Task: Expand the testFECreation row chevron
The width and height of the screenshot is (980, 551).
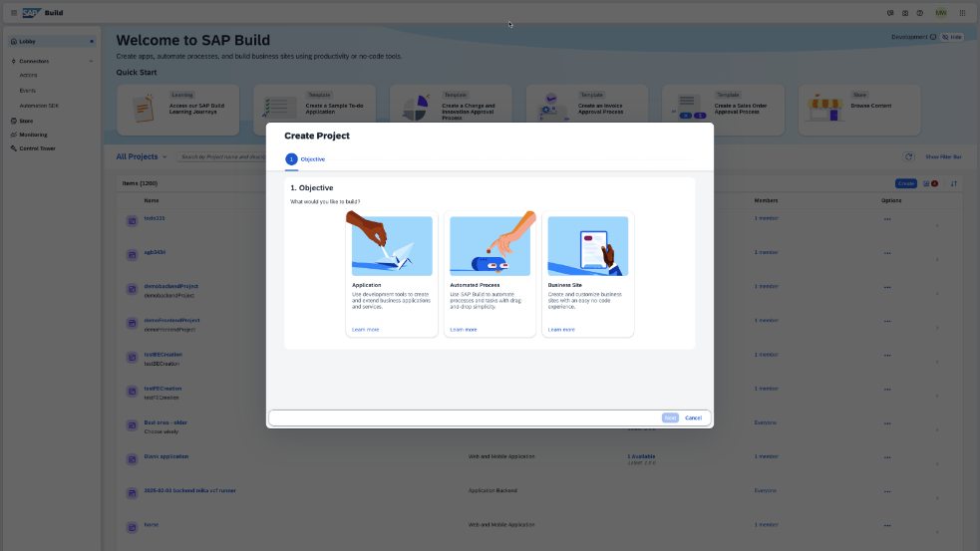Action: (x=937, y=397)
